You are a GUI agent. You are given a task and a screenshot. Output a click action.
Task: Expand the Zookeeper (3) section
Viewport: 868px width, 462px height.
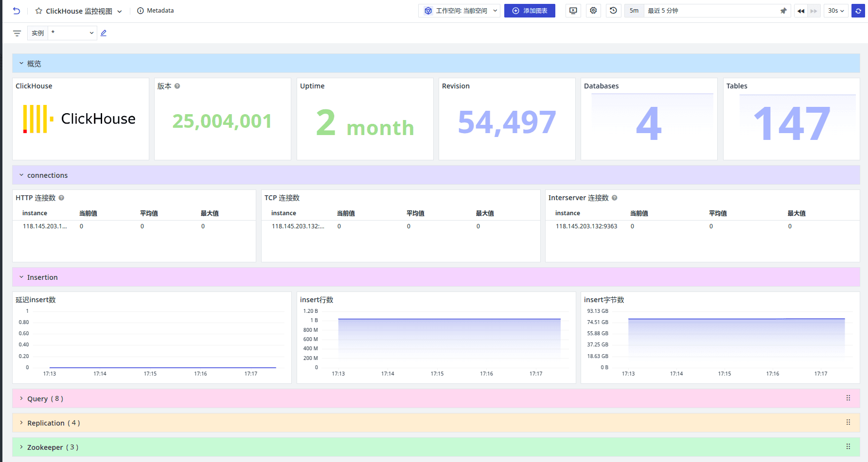point(21,447)
